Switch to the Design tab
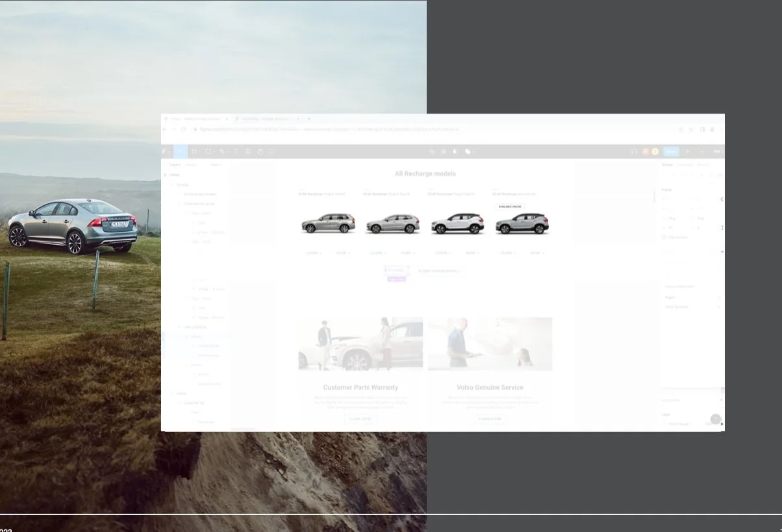 point(667,164)
